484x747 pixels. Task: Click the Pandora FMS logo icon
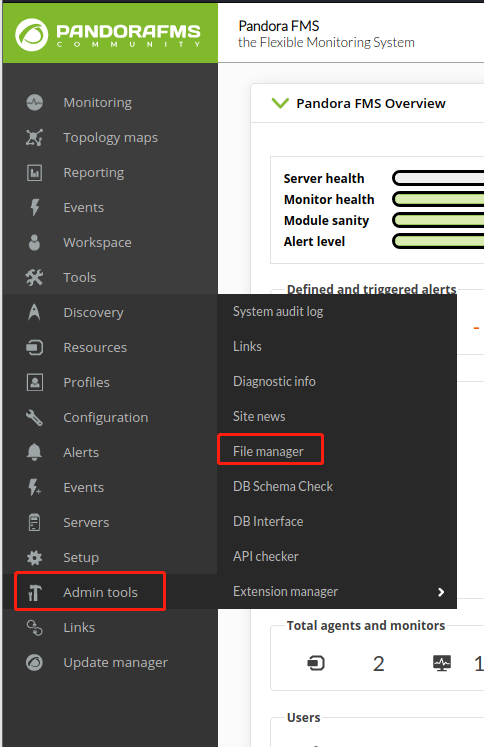31,34
